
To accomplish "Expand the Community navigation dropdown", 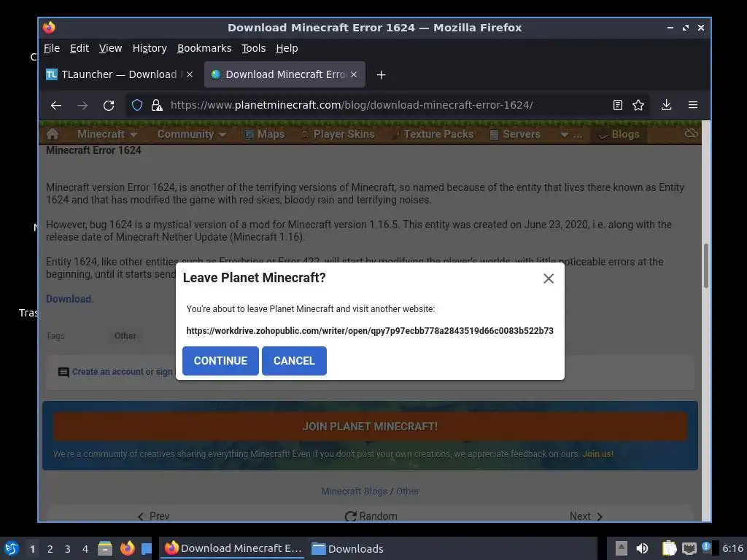I will (192, 134).
